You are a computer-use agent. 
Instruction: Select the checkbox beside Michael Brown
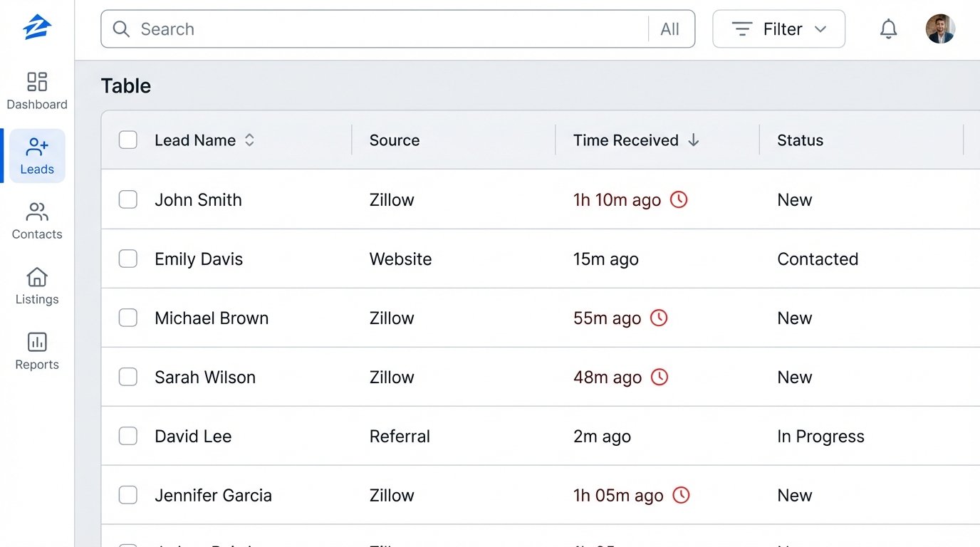[x=127, y=318]
